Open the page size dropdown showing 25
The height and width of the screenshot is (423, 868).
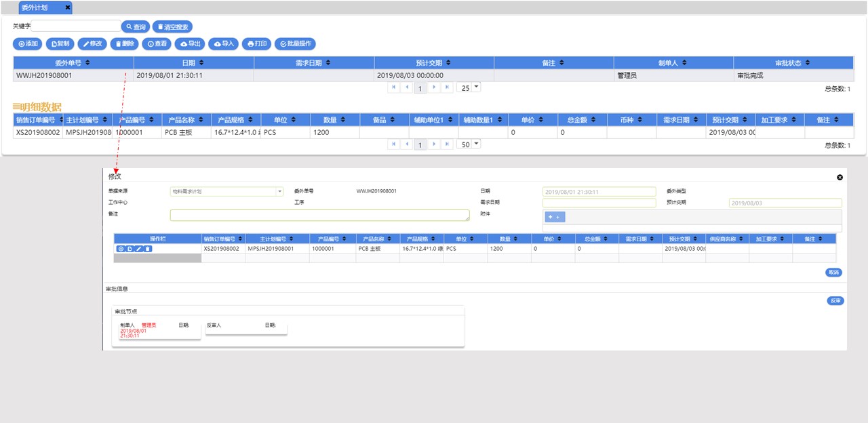click(469, 87)
